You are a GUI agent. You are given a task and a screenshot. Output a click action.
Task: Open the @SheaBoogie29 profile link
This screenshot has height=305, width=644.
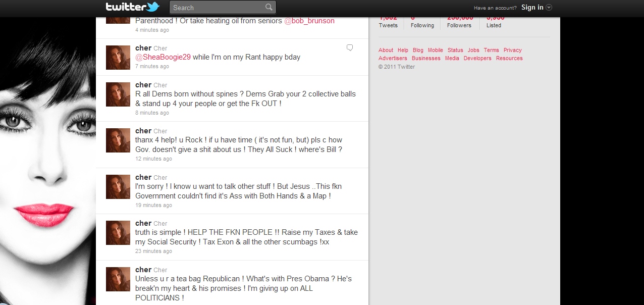163,57
